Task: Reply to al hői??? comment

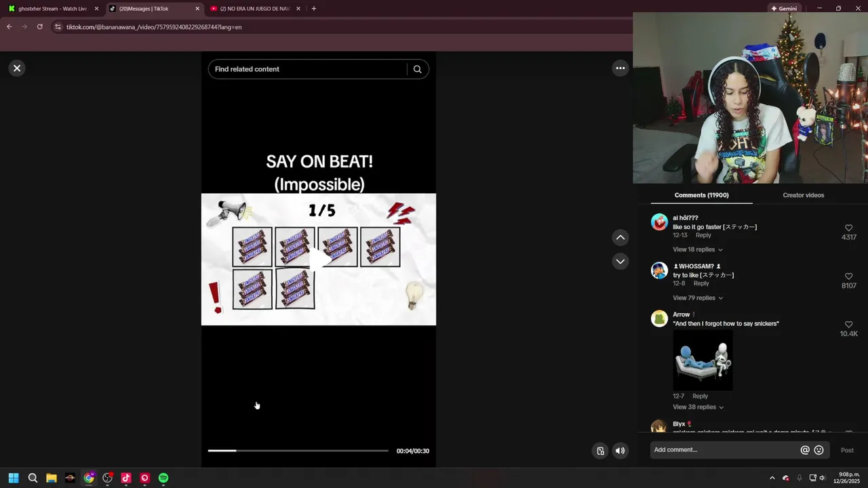Action: (x=703, y=235)
